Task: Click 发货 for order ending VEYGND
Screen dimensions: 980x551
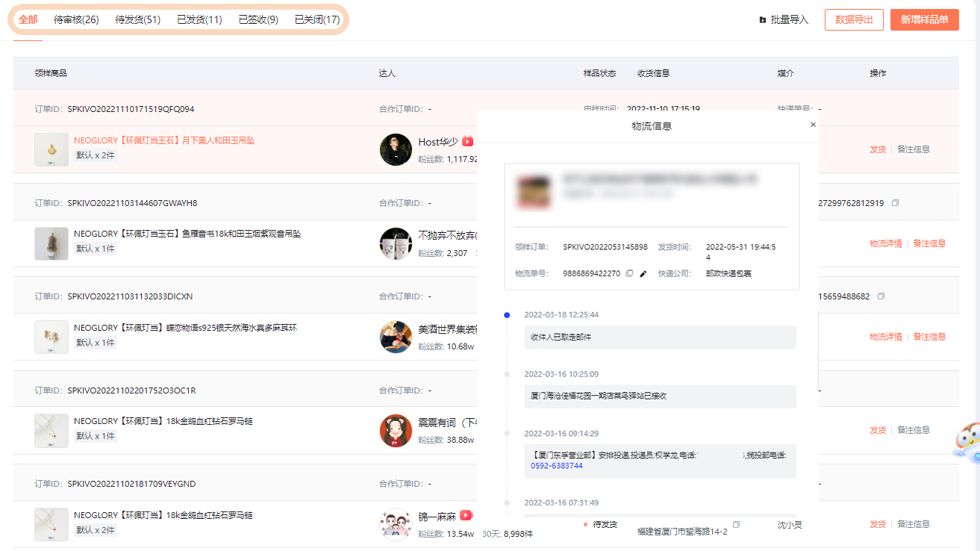Action: coord(878,524)
